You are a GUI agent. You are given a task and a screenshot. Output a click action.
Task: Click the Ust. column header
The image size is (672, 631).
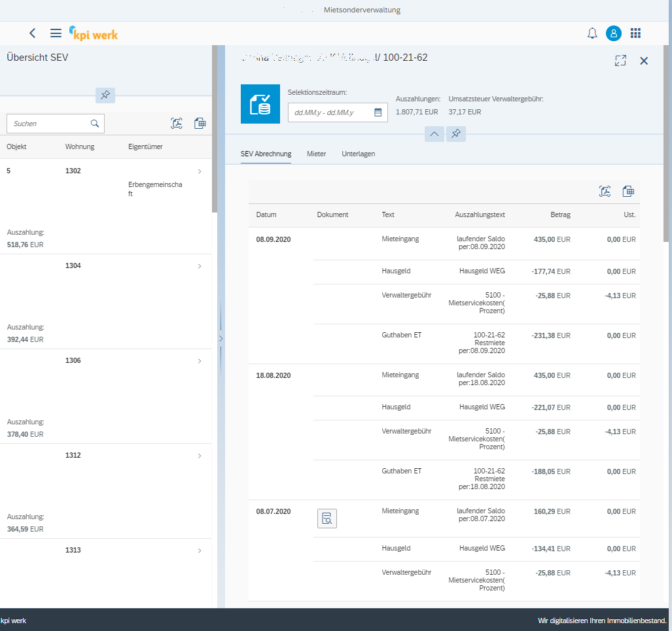[x=629, y=214]
